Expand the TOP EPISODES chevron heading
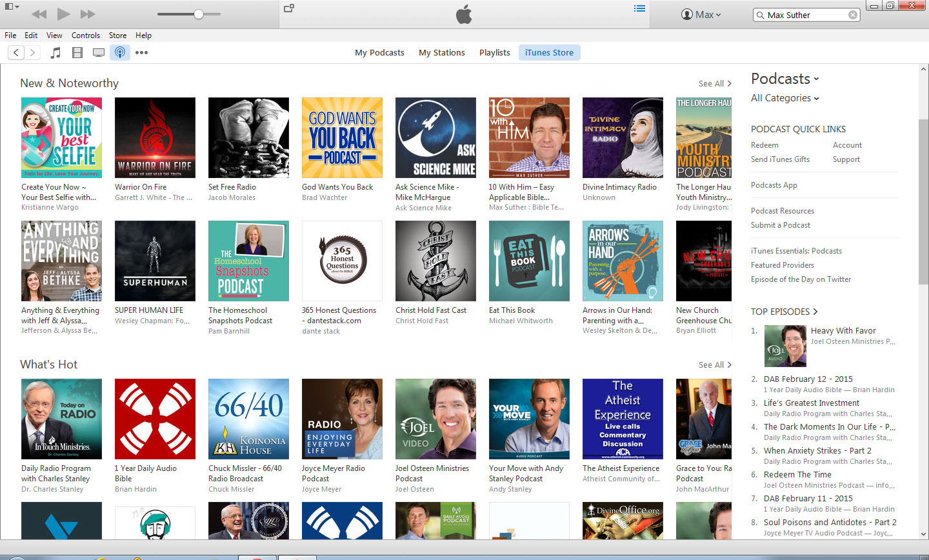The height and width of the screenshot is (560, 929). pos(784,312)
